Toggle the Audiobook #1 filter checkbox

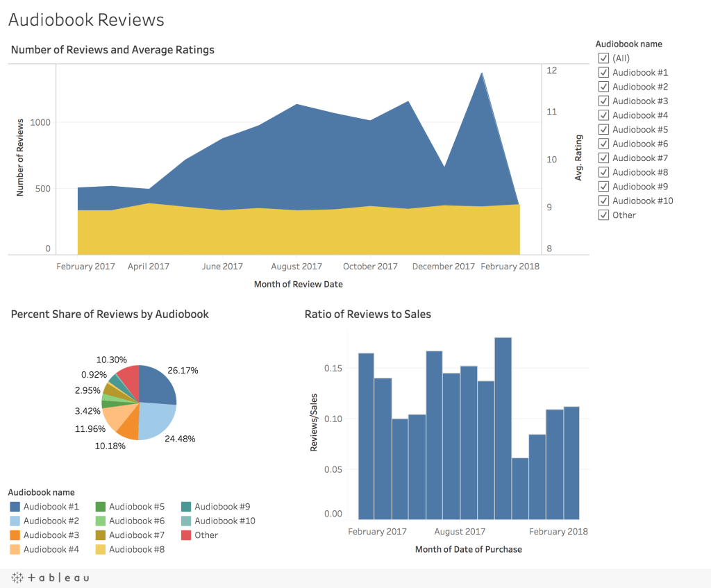603,73
